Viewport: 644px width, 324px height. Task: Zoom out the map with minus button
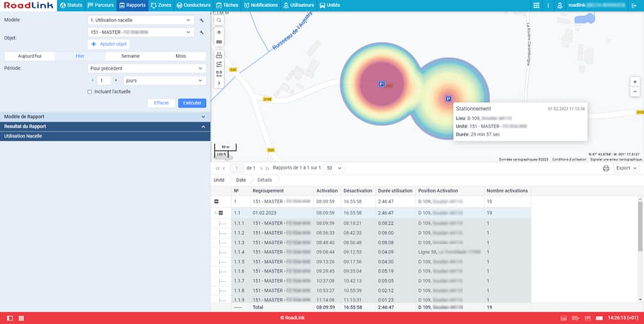[x=635, y=92]
